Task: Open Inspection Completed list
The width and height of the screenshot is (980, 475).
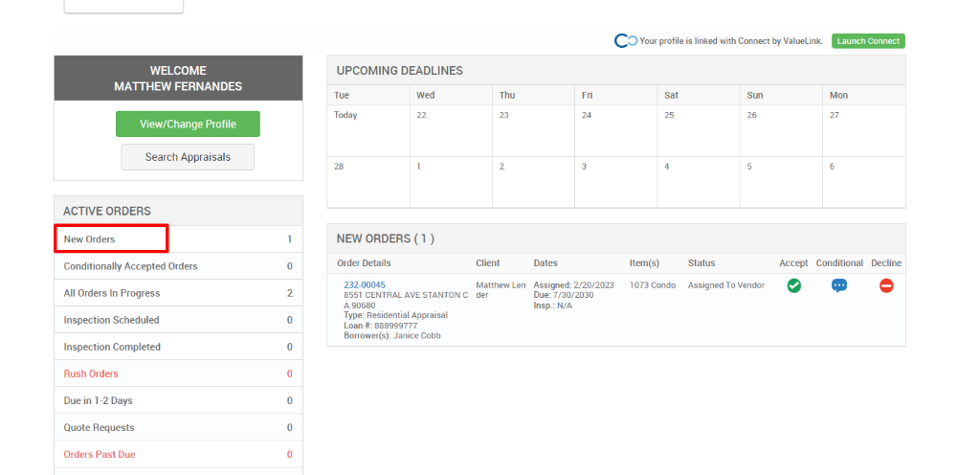Action: [x=178, y=347]
